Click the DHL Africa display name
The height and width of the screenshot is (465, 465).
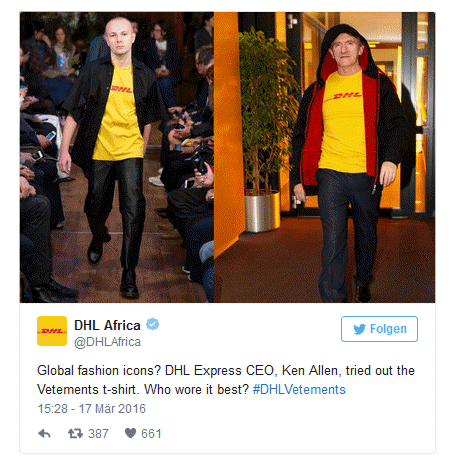pos(107,325)
